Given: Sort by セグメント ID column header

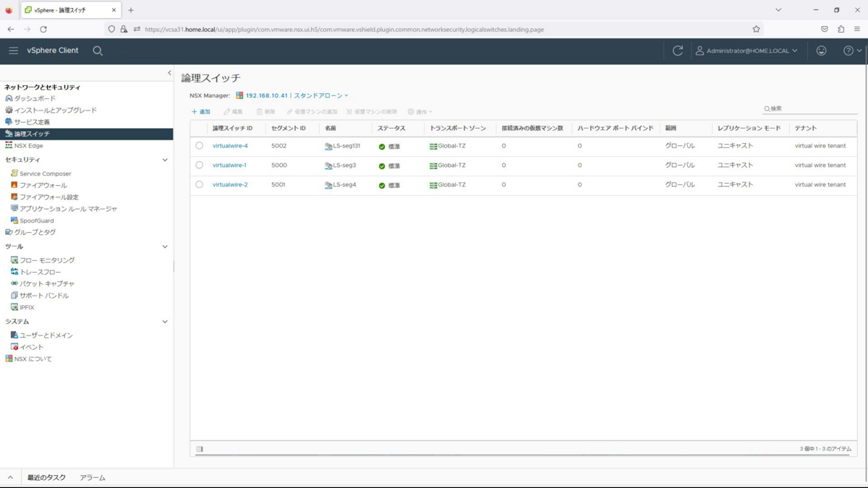Looking at the screenshot, I should 289,128.
